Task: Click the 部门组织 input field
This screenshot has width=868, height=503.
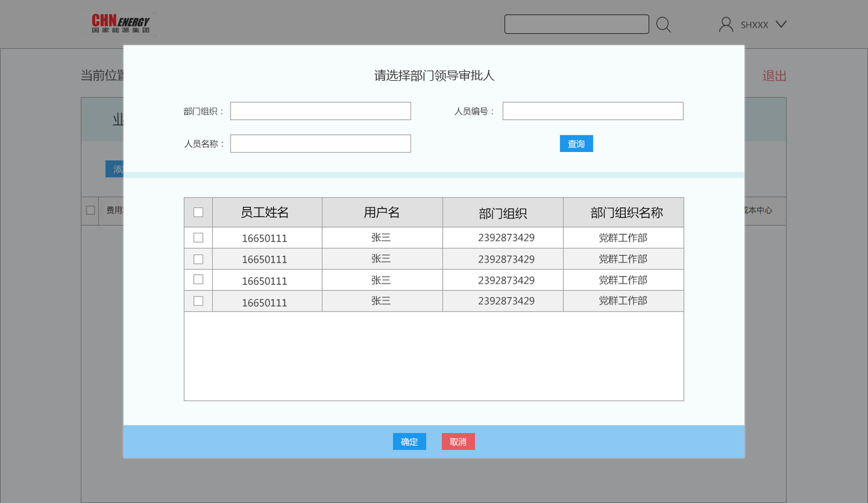Action: 320,111
